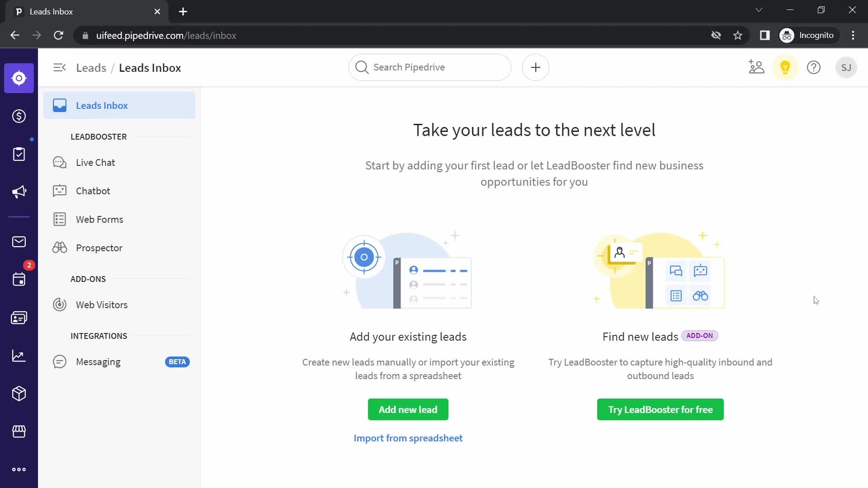Open Projects clipboard check icon in left rail
The image size is (868, 488).
pyautogui.click(x=19, y=154)
